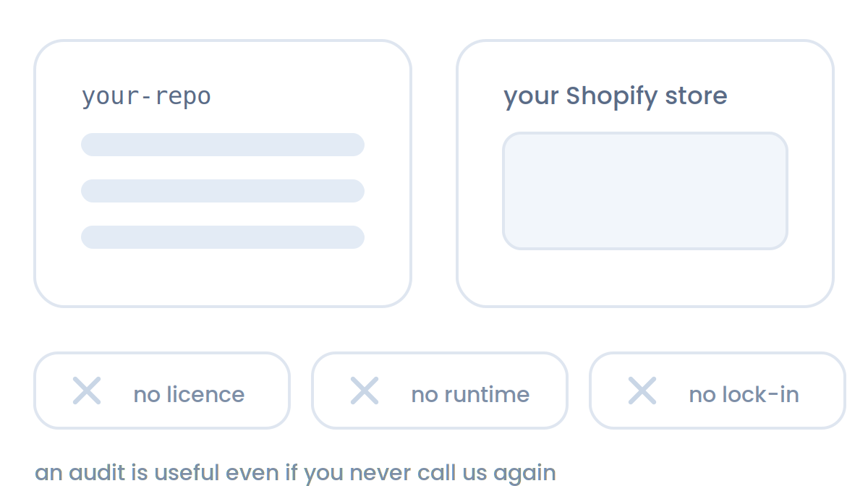Viewport: 868px width, 486px height.
Task: Click the X icon beside no lock-in
Action: (642, 391)
